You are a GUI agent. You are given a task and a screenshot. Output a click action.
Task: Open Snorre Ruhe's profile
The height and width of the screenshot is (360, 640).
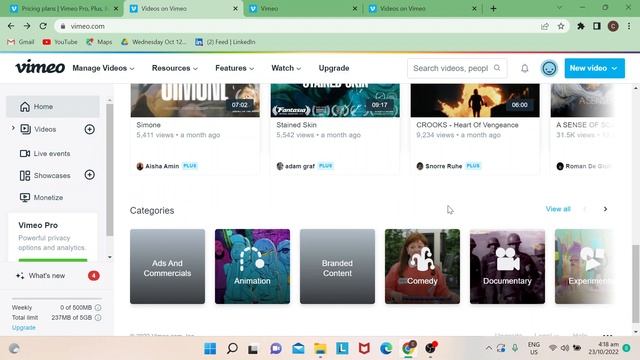pyautogui.click(x=443, y=166)
